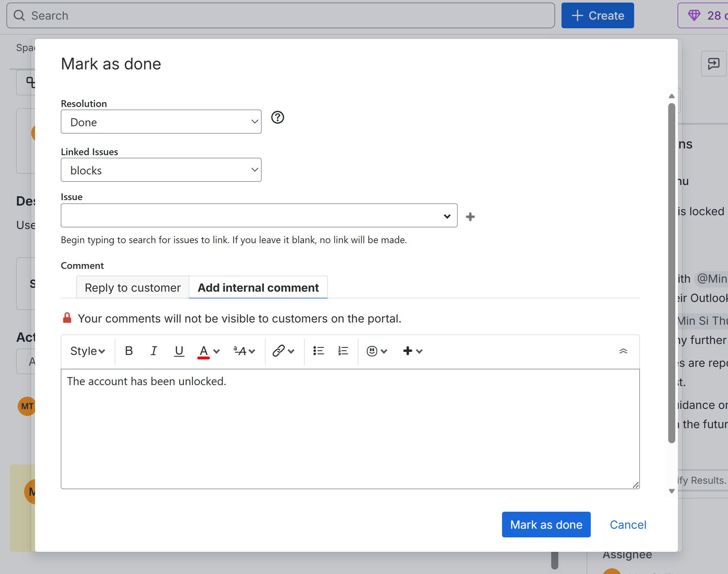Toggle bold formatting in comment editor

(x=129, y=351)
